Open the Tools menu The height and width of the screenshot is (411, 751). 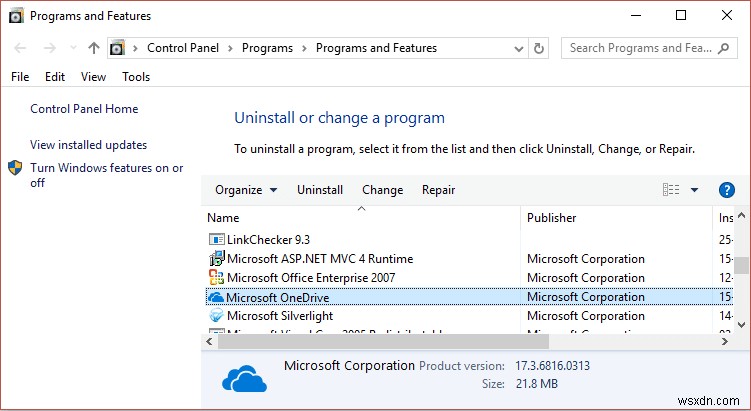(136, 77)
